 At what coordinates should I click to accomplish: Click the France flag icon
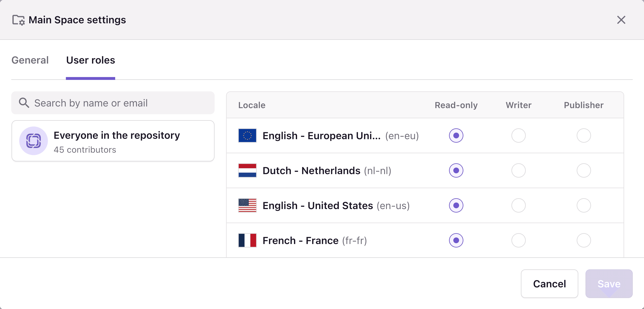coord(247,240)
